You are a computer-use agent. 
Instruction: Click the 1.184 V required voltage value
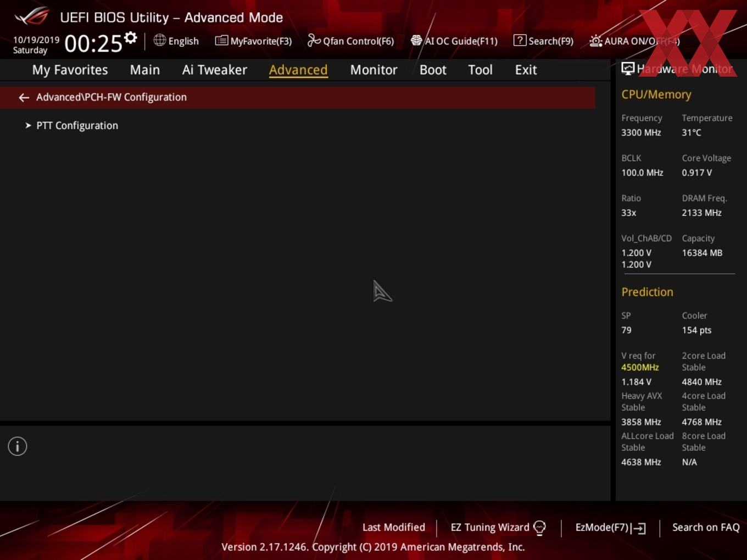tap(636, 382)
